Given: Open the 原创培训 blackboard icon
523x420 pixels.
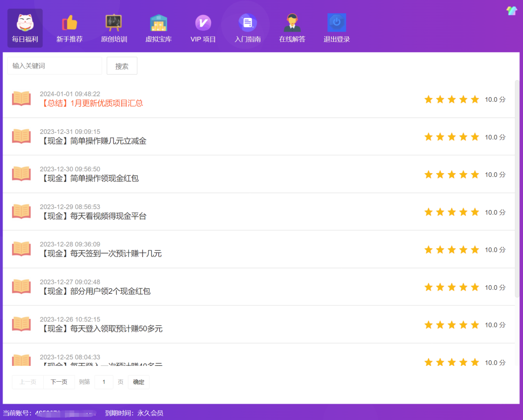Looking at the screenshot, I should click(113, 23).
